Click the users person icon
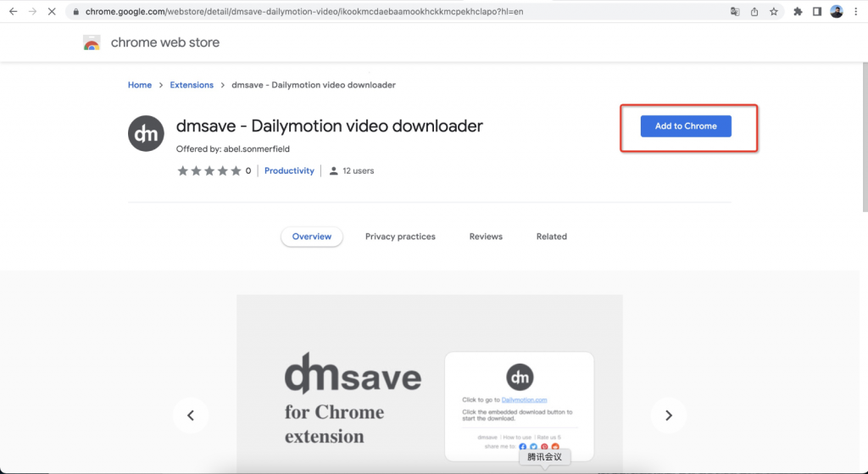 pos(333,171)
